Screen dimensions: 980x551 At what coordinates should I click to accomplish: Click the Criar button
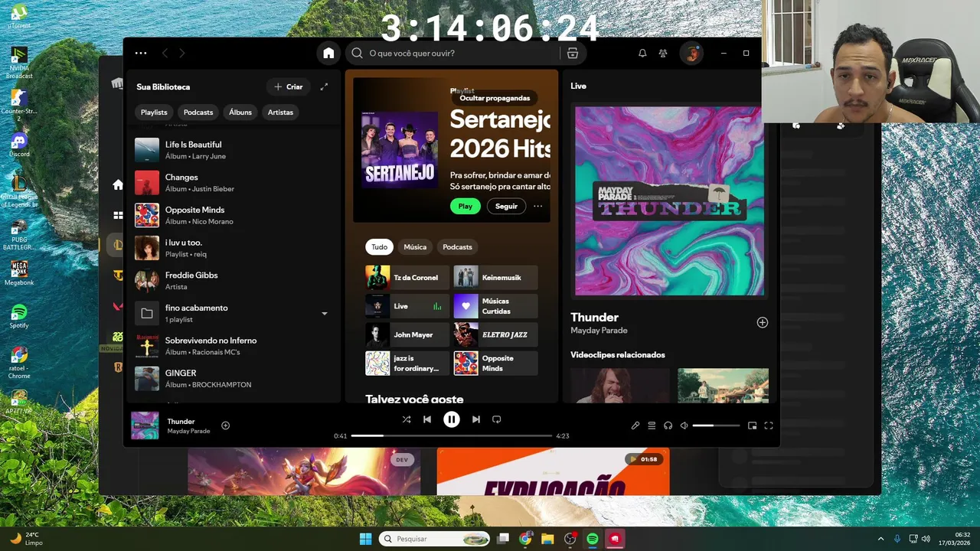tap(289, 86)
